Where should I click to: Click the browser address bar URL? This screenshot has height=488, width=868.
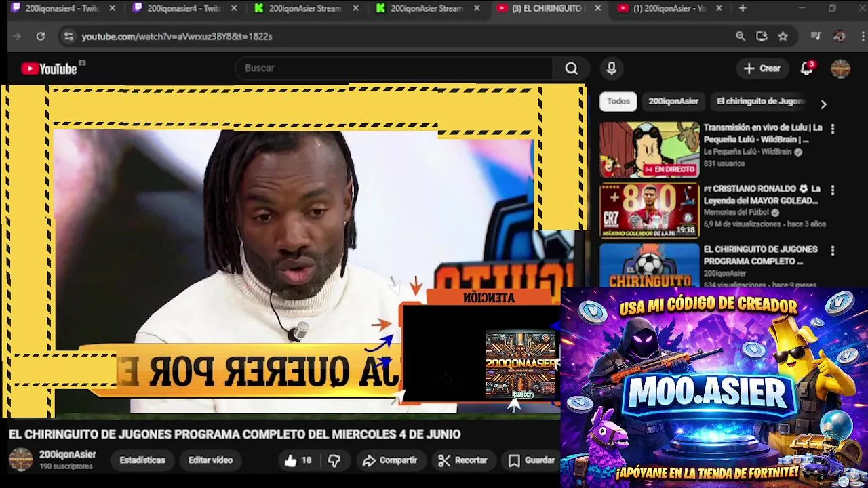(x=177, y=37)
